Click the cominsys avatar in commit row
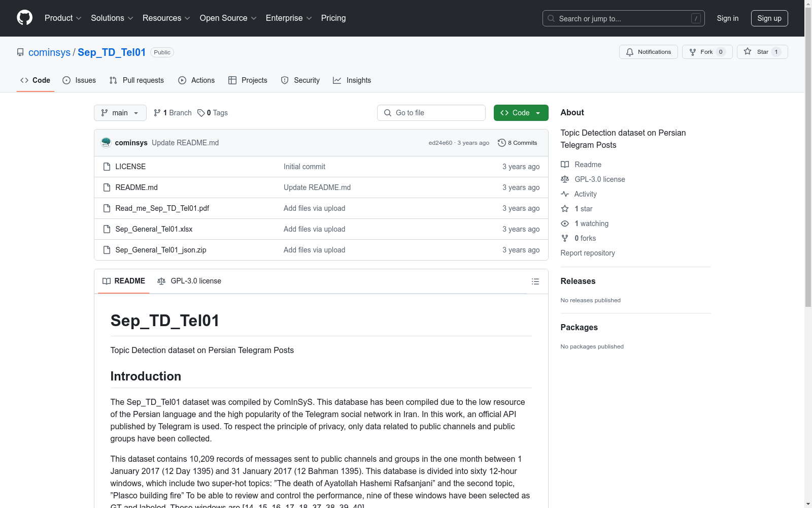This screenshot has width=812, height=508. 106,143
